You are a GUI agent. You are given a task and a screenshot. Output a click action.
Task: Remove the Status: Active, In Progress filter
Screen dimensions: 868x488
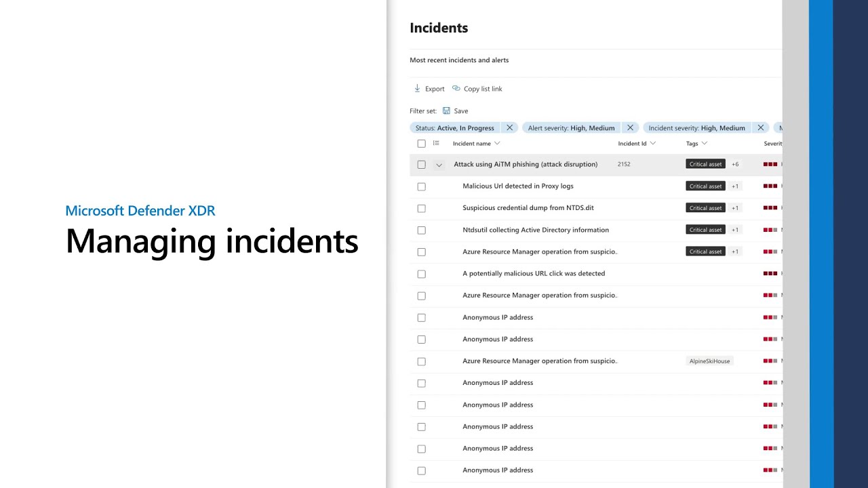(510, 128)
